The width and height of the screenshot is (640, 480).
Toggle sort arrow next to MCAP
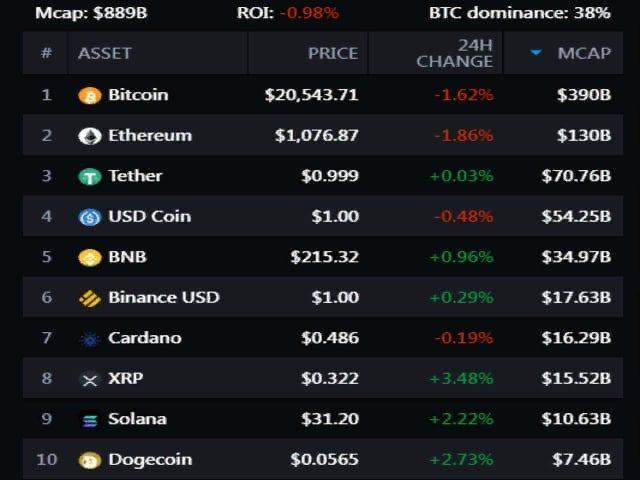coord(537,53)
